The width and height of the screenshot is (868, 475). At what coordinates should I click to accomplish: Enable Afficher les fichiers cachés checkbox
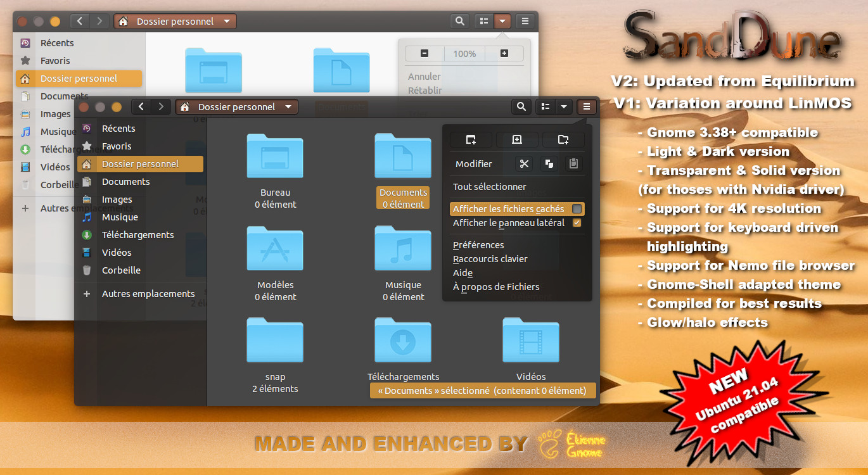tap(577, 209)
